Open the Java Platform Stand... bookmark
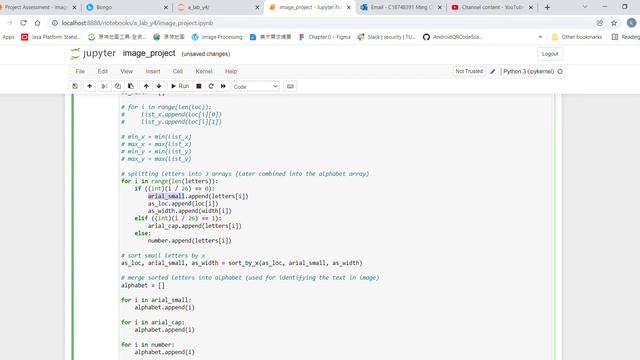The height and width of the screenshot is (360, 640). pos(51,37)
